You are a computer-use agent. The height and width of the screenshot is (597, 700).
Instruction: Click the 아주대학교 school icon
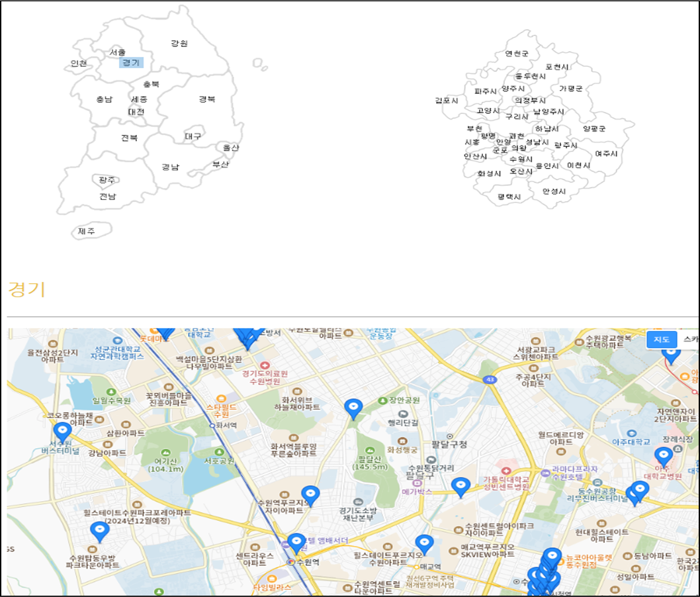[631, 434]
